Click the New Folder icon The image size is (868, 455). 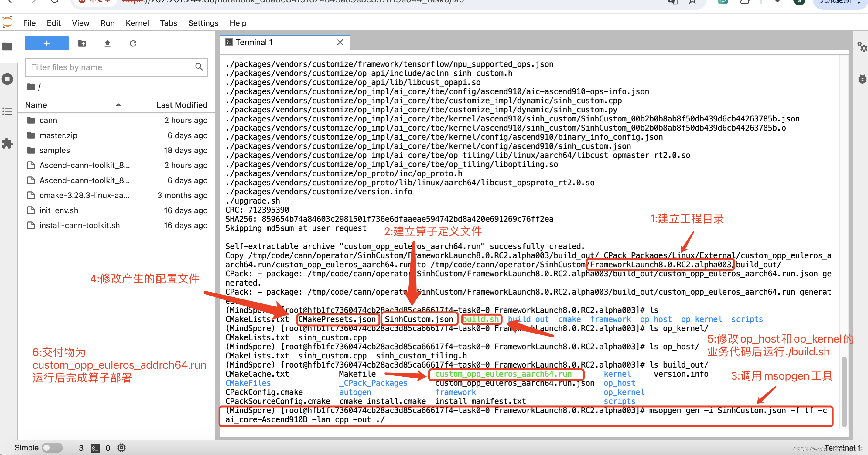pyautogui.click(x=82, y=43)
